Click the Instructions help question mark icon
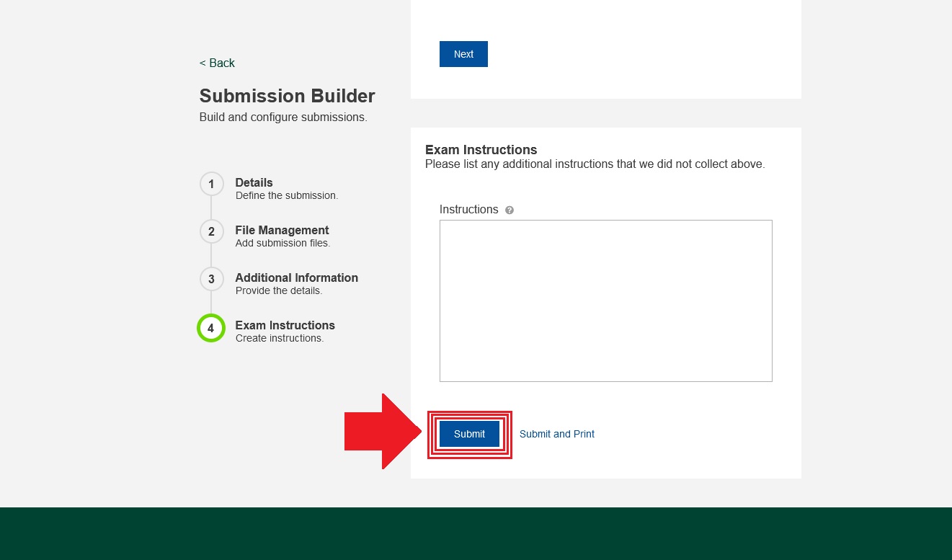 [x=510, y=210]
